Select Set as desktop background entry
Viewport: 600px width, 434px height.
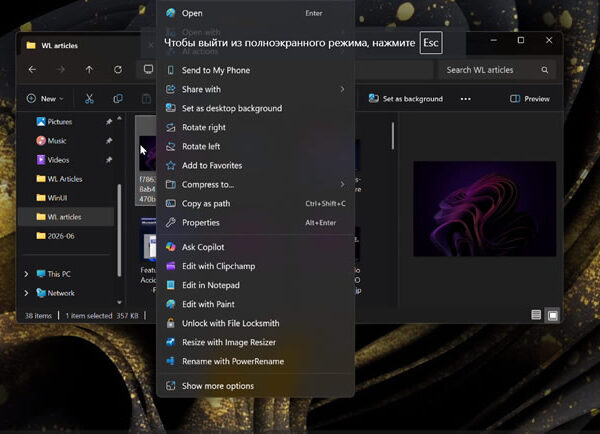pyautogui.click(x=255, y=108)
